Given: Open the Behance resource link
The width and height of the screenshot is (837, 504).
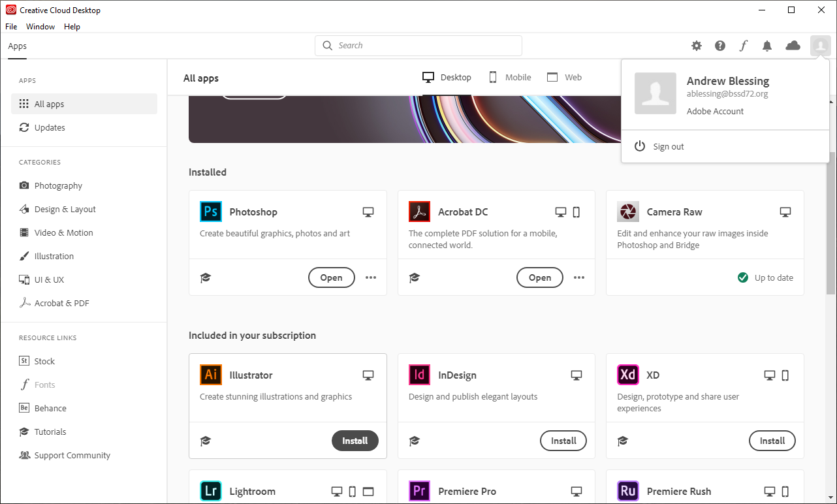Looking at the screenshot, I should (x=84, y=408).
